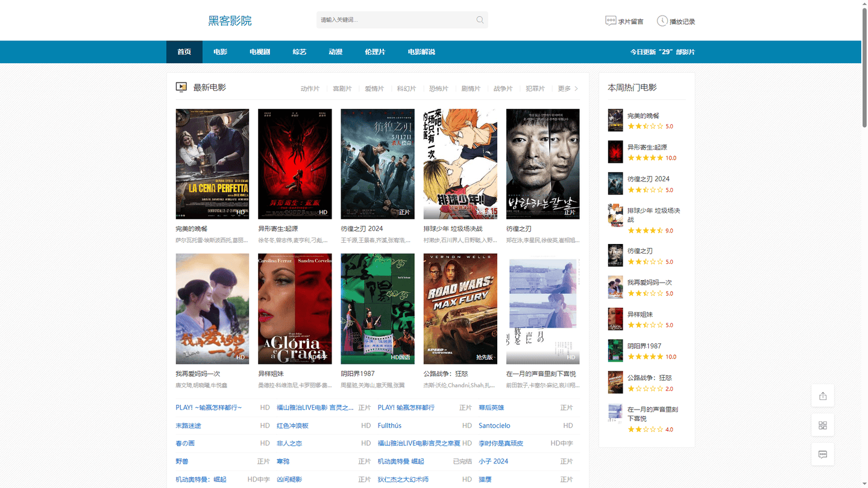Open list link 春の画

click(185, 443)
